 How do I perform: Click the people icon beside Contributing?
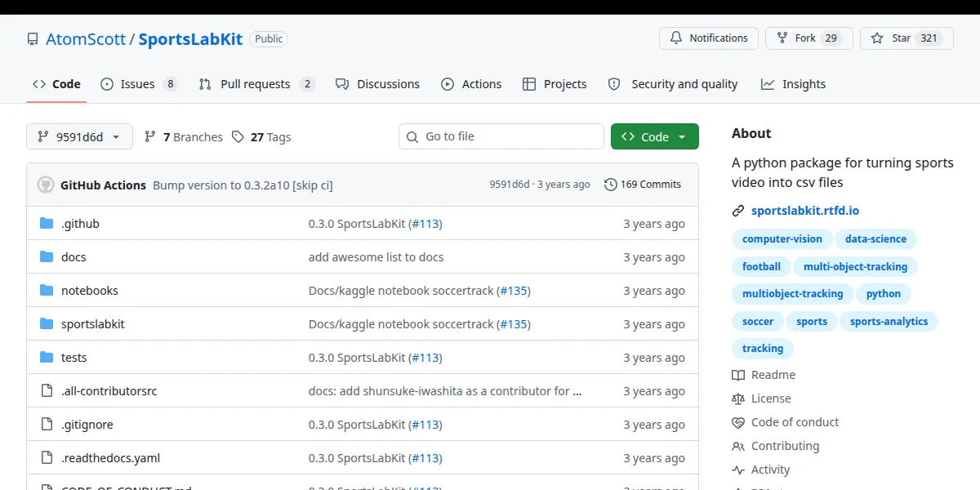[738, 446]
